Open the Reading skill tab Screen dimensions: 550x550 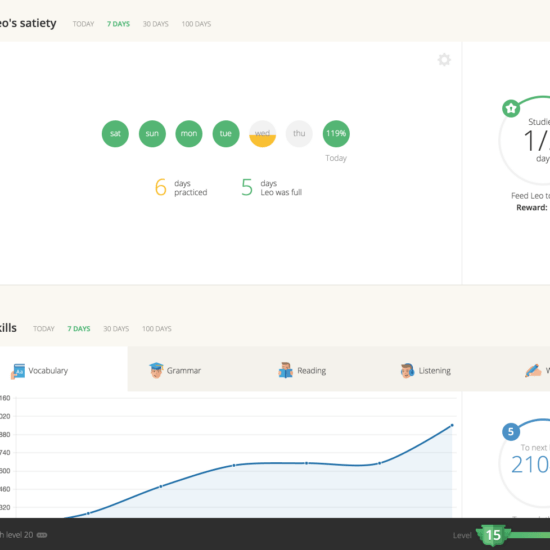click(x=302, y=370)
